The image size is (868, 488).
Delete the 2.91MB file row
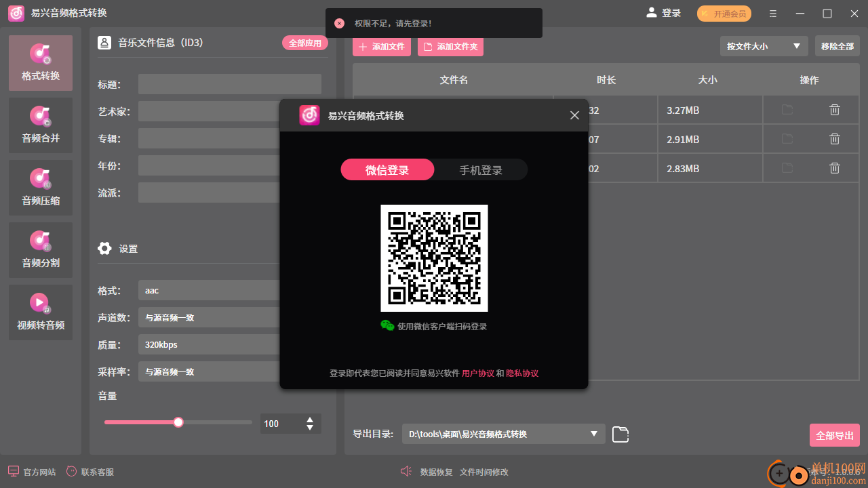(835, 139)
